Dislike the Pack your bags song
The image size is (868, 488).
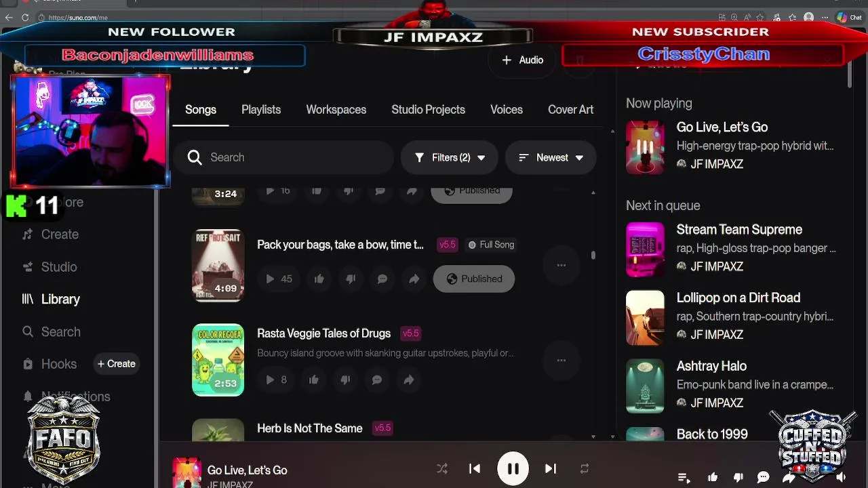pyautogui.click(x=351, y=279)
